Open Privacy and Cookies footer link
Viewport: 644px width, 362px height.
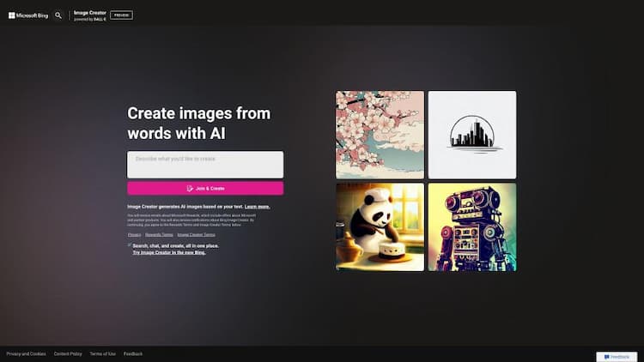click(27, 353)
